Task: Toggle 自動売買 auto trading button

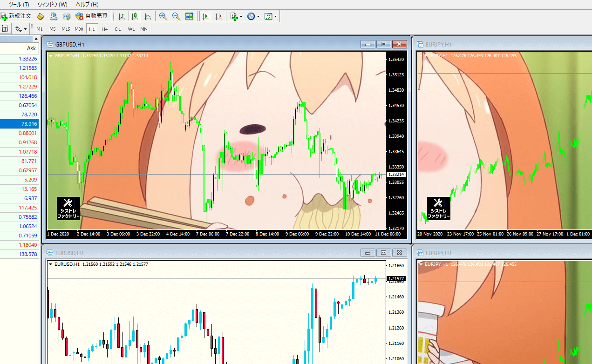Action: point(91,16)
